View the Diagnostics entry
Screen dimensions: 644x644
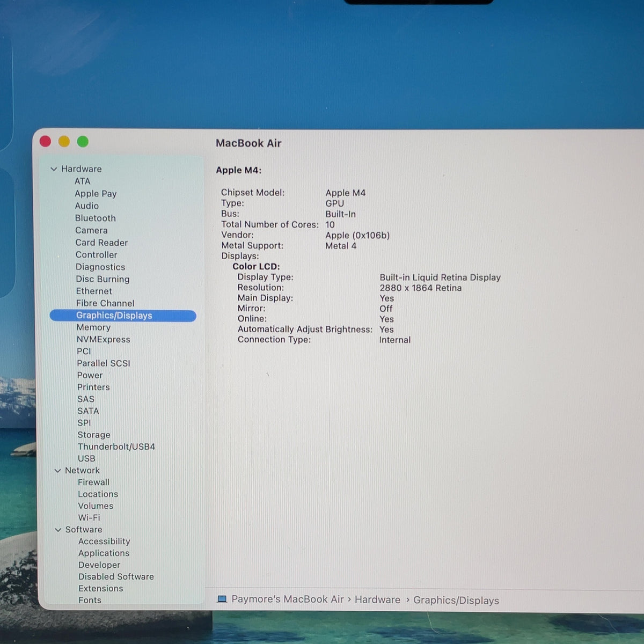pos(100,267)
